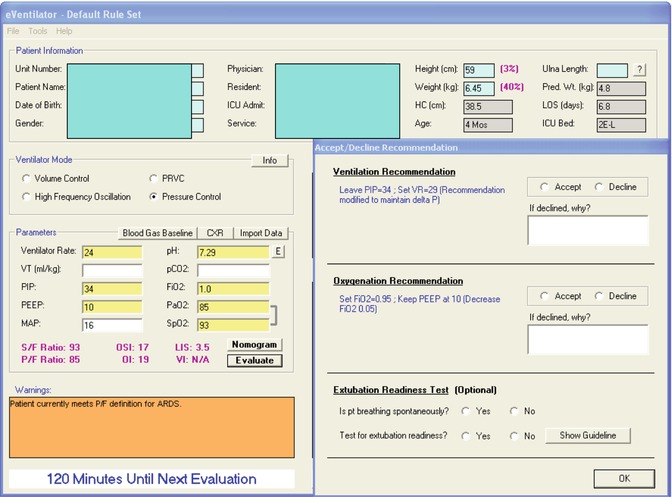The image size is (672, 497).
Task: Select No for extubation readiness test
Action: 515,436
